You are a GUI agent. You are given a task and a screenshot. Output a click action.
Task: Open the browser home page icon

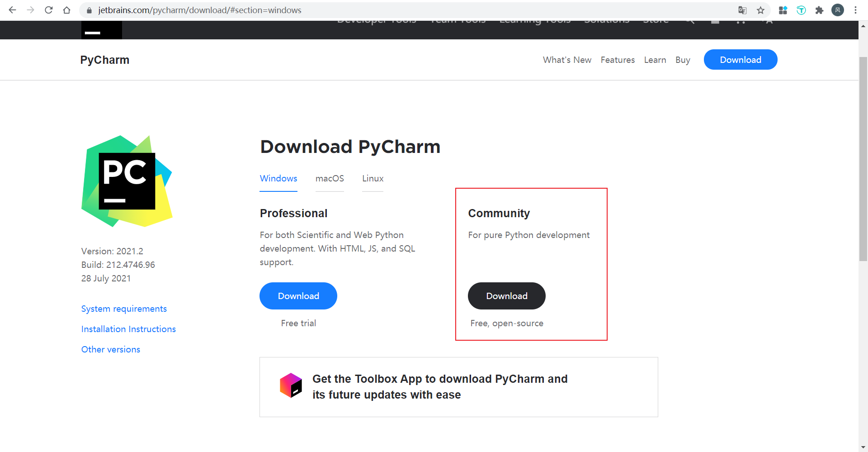(67, 10)
